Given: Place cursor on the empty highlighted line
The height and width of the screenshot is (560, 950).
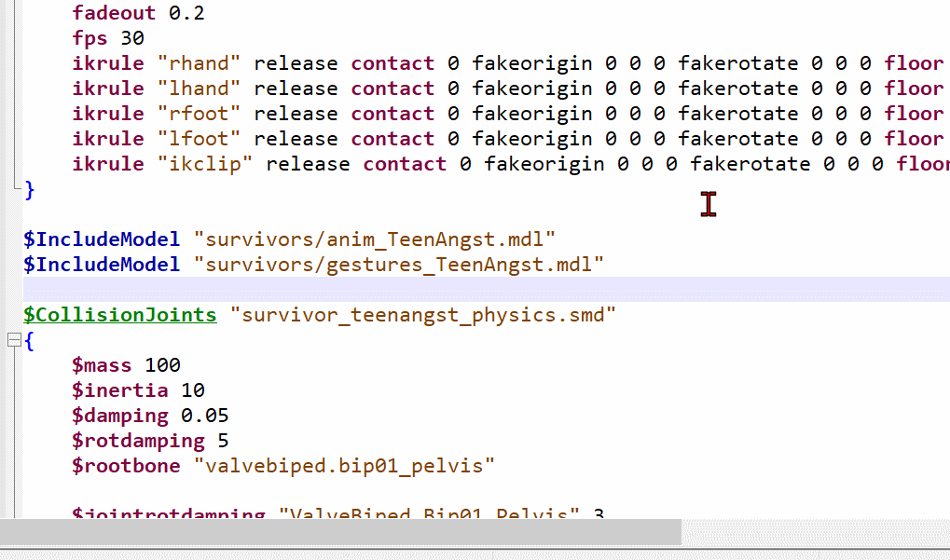Looking at the screenshot, I should (466, 290).
